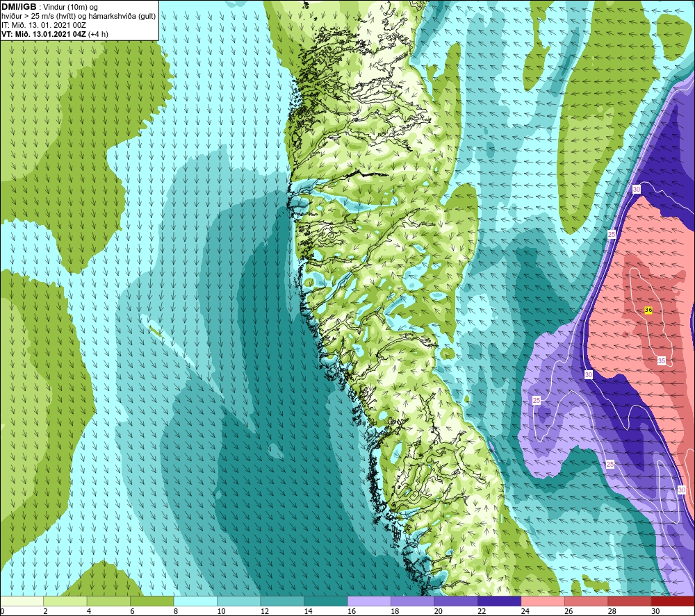Click legend scale value 8

click(176, 611)
